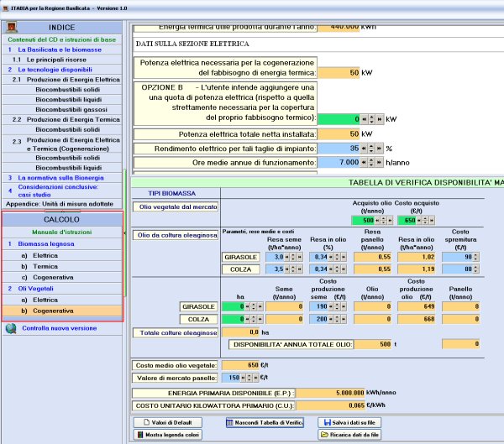Click the globe icon for new version check
Viewport: 504px width, 444px height.
[11, 328]
